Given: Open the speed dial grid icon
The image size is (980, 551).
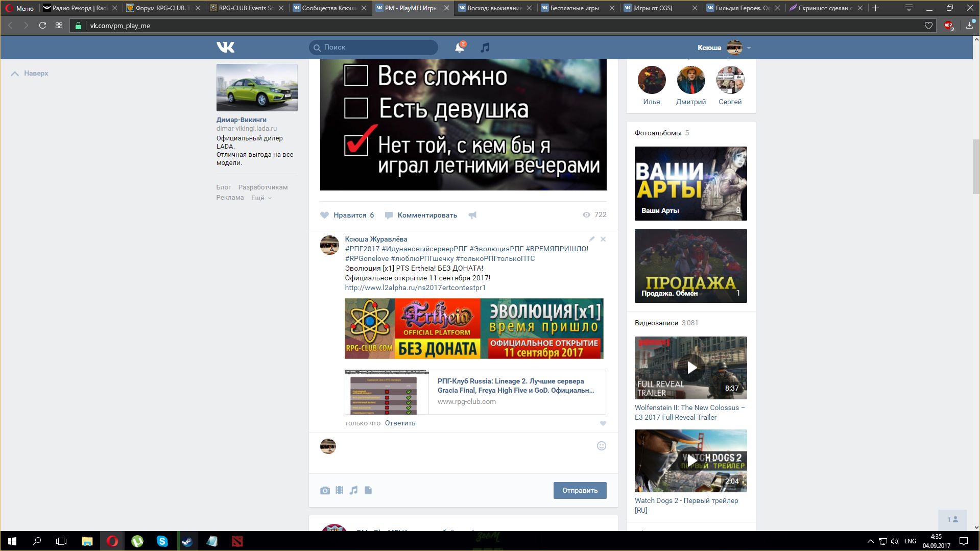Looking at the screenshot, I should 59,26.
